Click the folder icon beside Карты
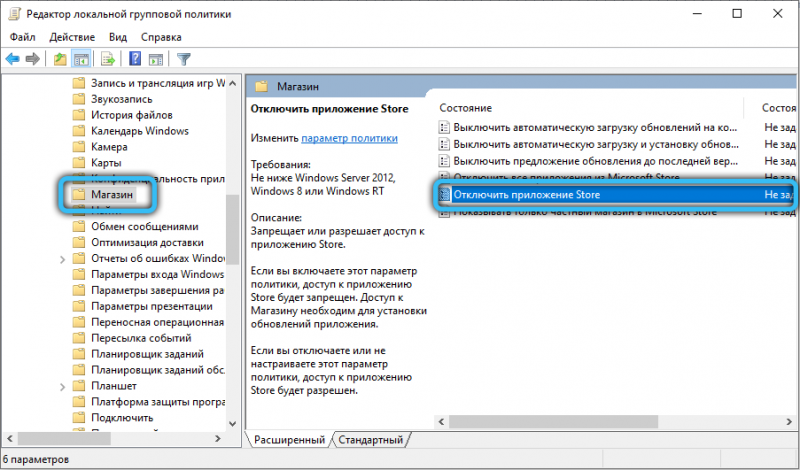The width and height of the screenshot is (800, 470). point(79,163)
